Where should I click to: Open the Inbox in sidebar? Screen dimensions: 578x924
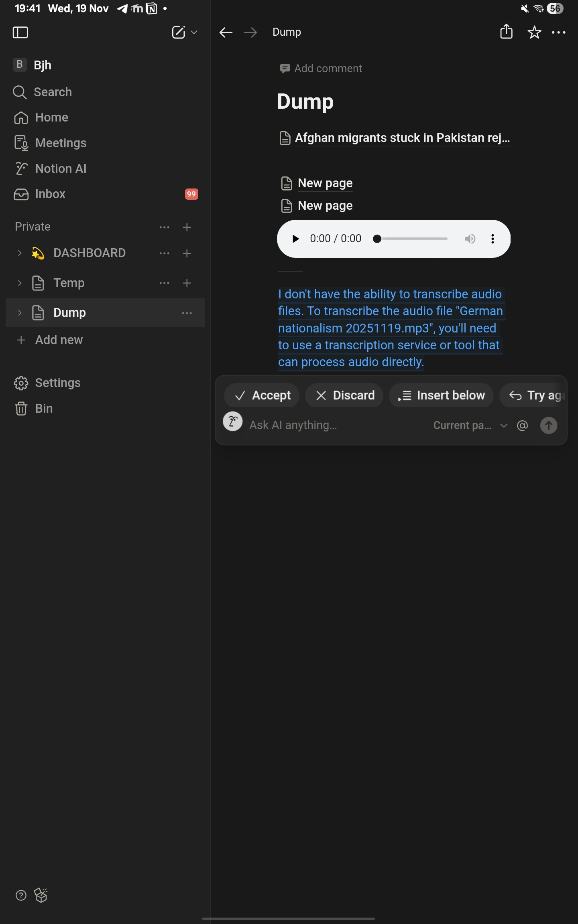[x=50, y=194]
